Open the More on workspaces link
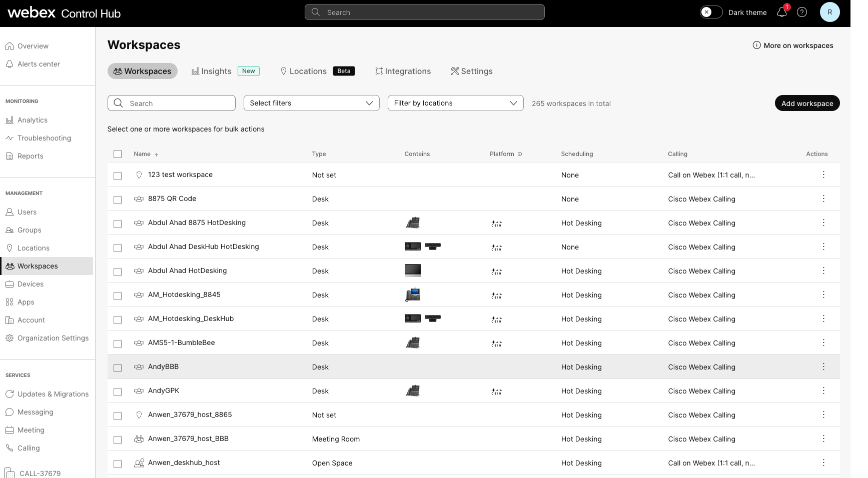868x478 pixels. (x=798, y=45)
